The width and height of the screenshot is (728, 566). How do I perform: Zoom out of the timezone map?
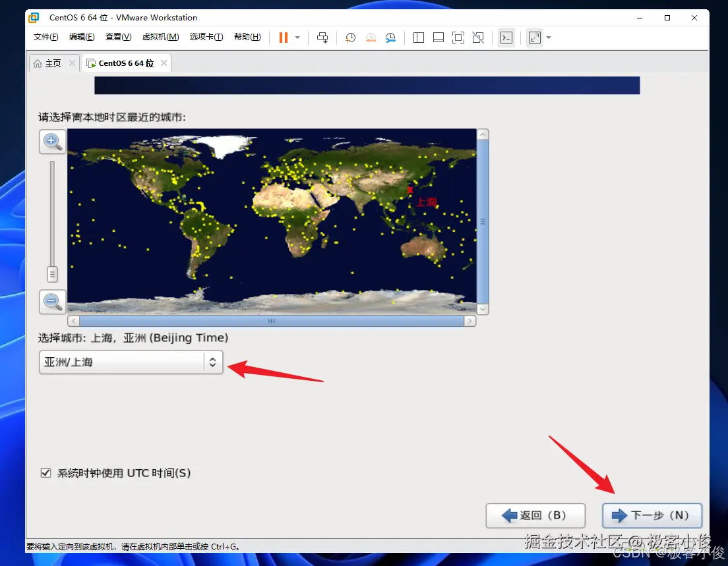(53, 302)
